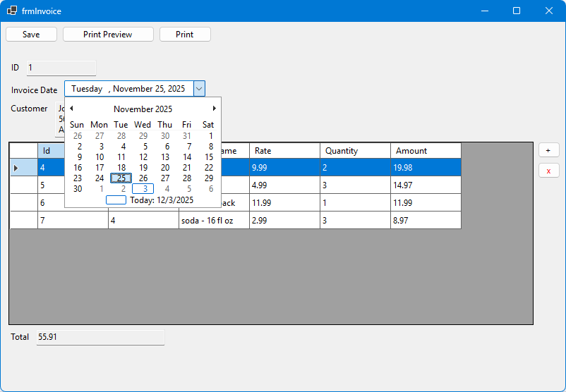Click the November 2025 calendar title
Image resolution: width=566 pixels, height=392 pixels.
[x=143, y=109]
